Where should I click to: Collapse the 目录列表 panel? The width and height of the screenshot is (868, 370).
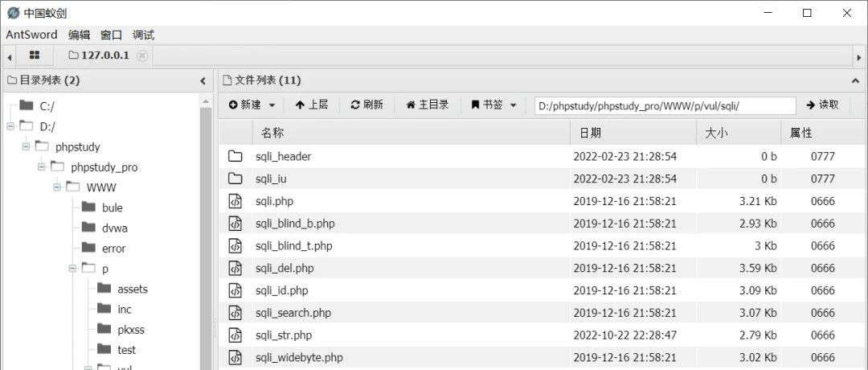203,81
